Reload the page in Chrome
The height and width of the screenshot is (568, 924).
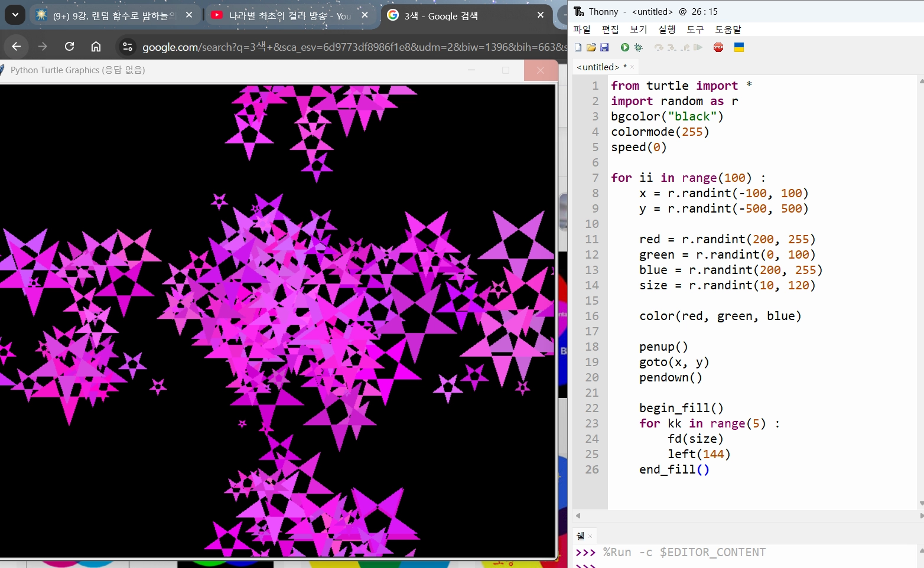(69, 47)
